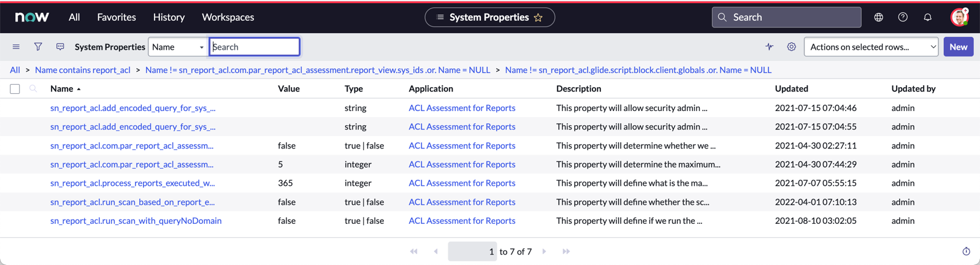Open property updated 2021-04-30 02:27:11
The width and height of the screenshot is (980, 265).
click(x=132, y=146)
